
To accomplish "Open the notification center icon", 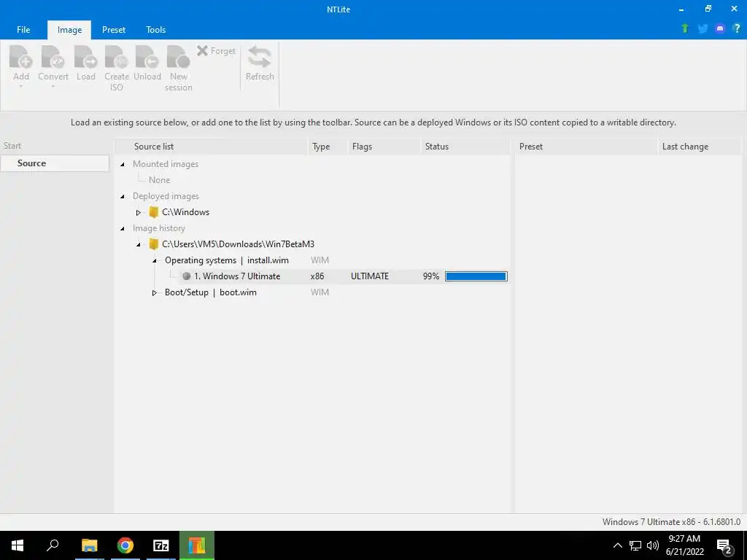I will (724, 546).
